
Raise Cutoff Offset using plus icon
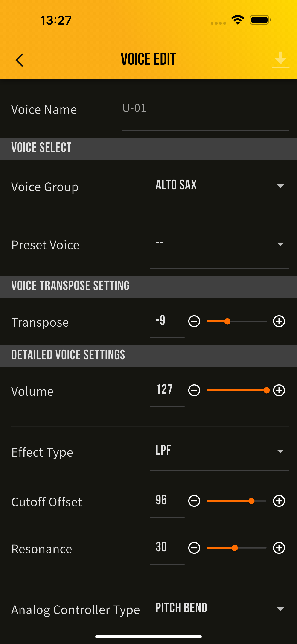coord(279,501)
